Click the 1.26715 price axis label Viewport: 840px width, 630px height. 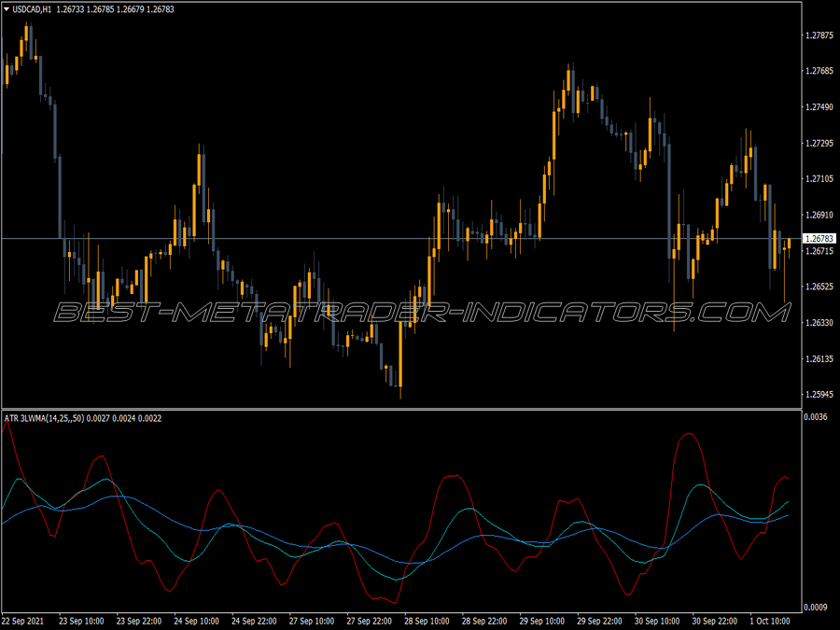tap(819, 251)
